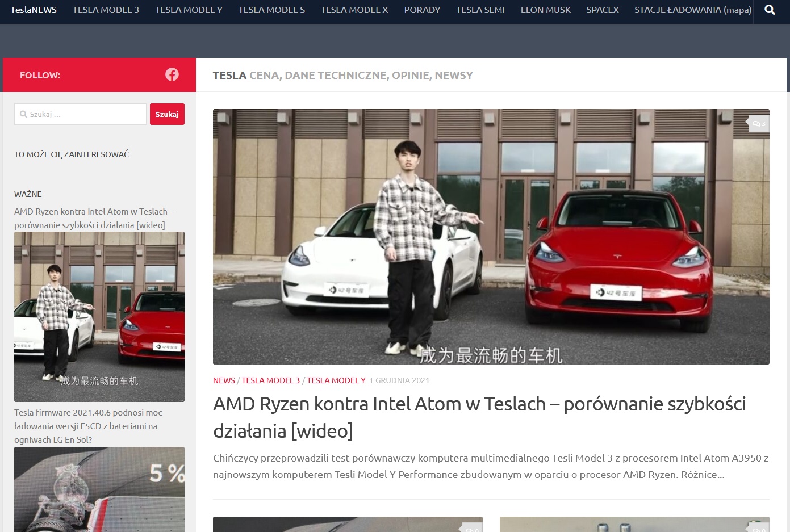
Task: Click the FOLLOW: label
Action: 40,75
